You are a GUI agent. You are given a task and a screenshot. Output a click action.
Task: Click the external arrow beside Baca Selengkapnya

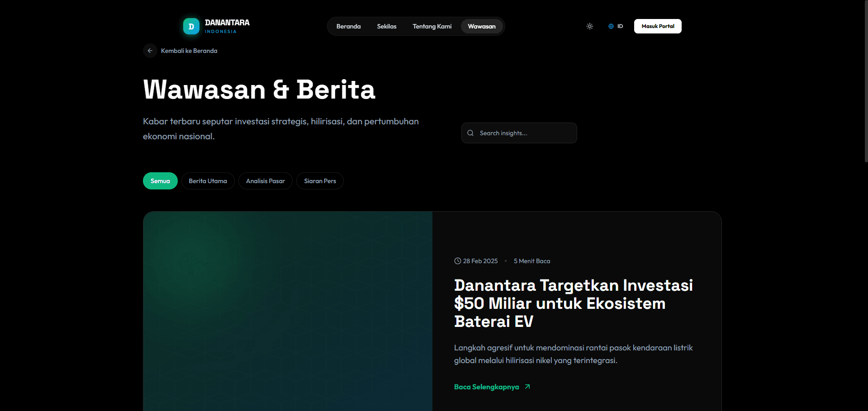tap(526, 387)
